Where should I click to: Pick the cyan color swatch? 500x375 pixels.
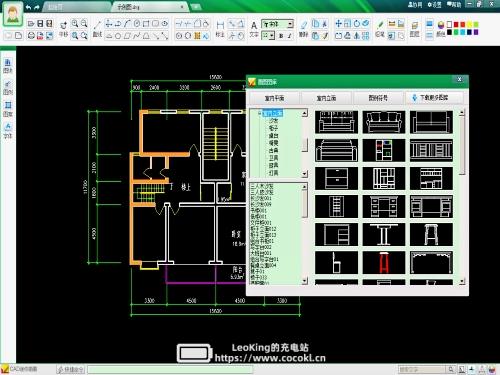463,32
